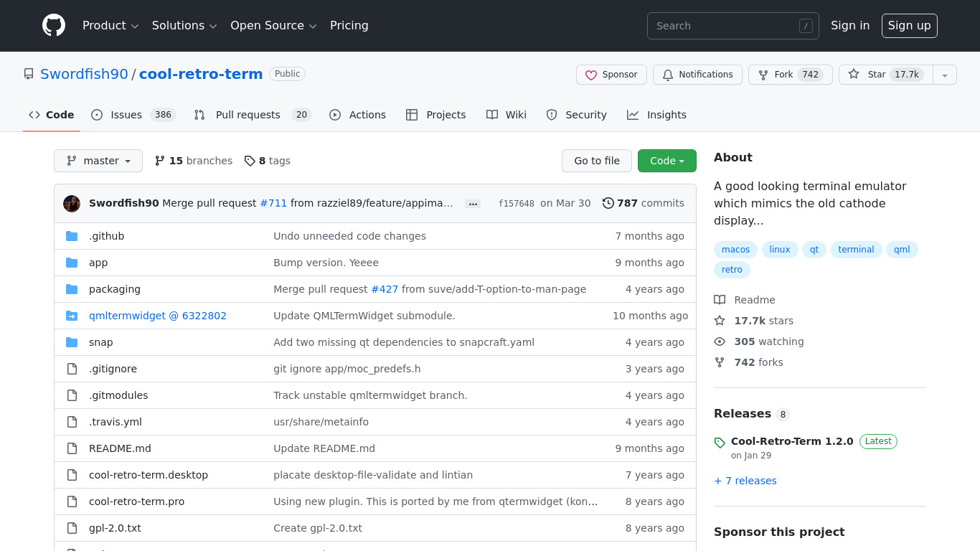
Task: Switch to the Issues tab
Action: click(133, 115)
